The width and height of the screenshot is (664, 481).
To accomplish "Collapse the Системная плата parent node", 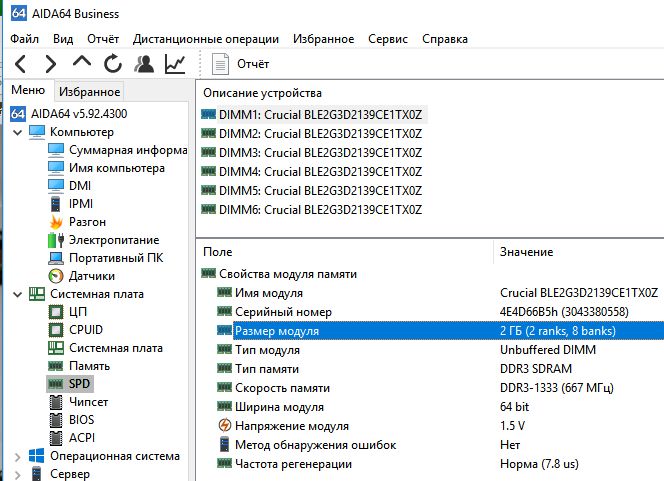I will [17, 294].
